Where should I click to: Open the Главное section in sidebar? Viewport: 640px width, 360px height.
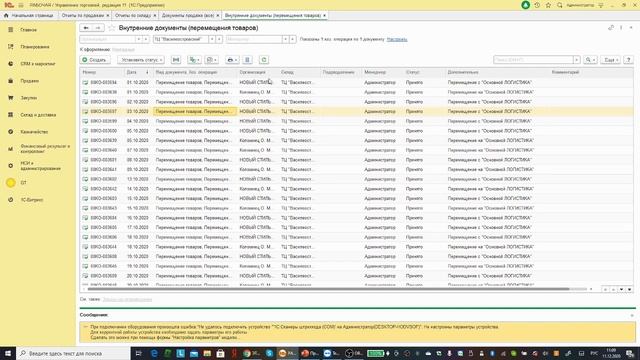(x=29, y=30)
